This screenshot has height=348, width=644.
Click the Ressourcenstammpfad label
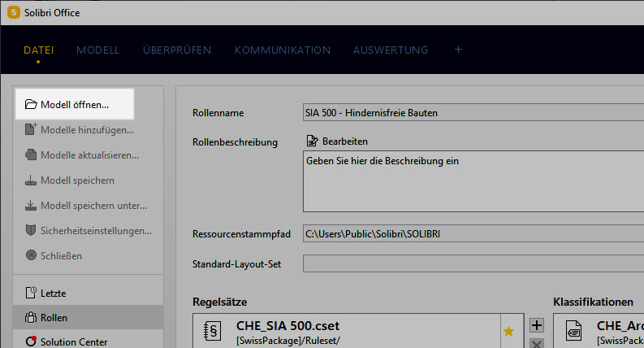point(241,234)
